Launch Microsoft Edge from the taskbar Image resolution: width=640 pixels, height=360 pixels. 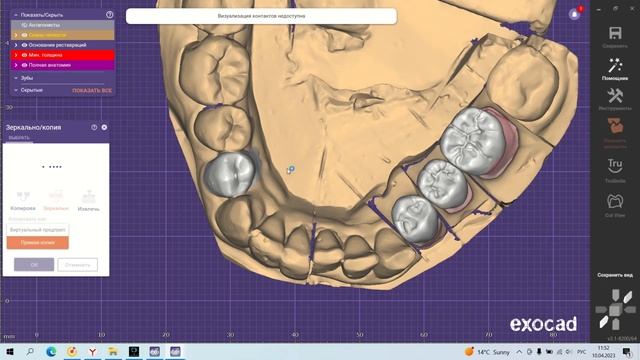[51, 351]
